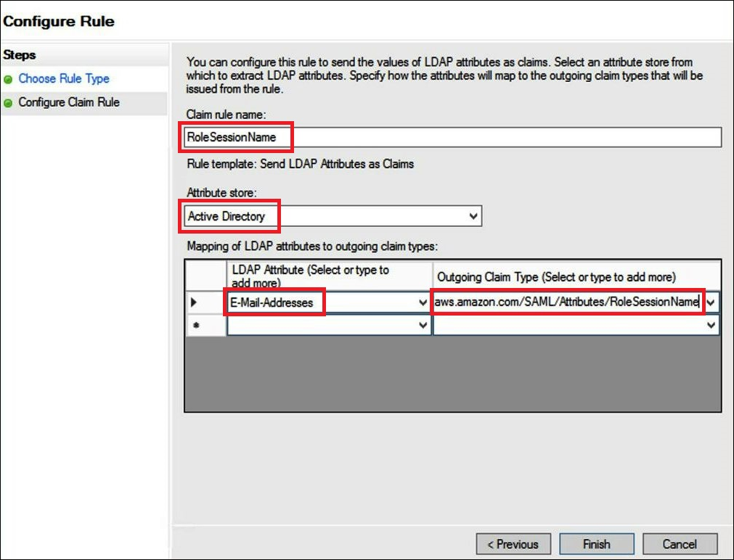Click the Steps panel header
734x560 pixels.
pyautogui.click(x=20, y=54)
